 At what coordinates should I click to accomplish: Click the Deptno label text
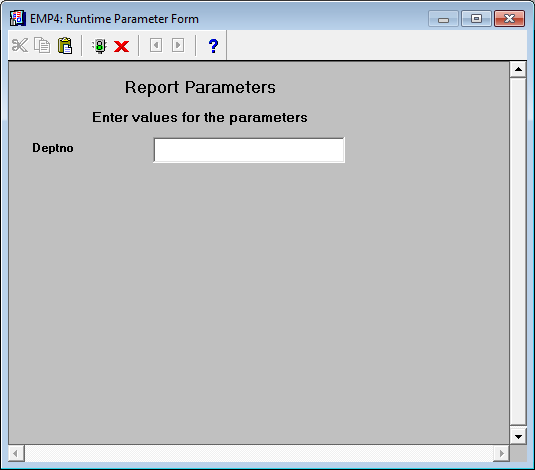[53, 148]
